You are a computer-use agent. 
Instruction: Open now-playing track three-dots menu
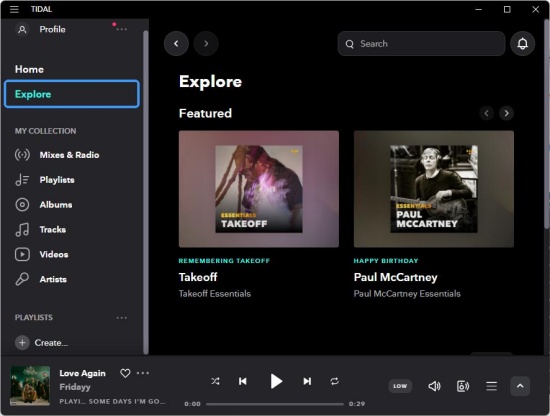coord(143,373)
